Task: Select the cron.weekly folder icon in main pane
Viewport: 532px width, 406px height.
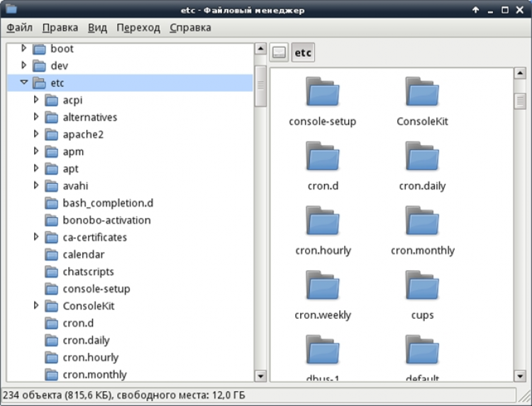Action: click(322, 285)
